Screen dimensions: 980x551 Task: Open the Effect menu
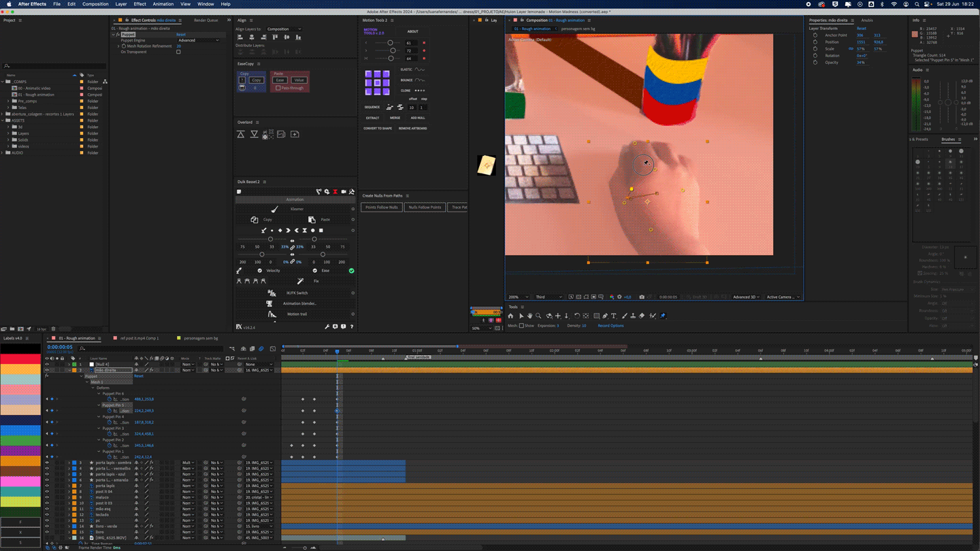[140, 4]
